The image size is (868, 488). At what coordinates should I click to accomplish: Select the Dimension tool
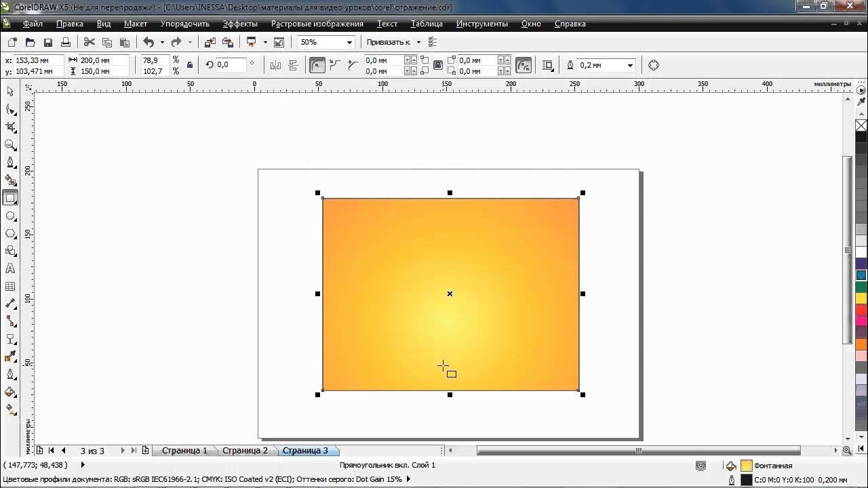click(x=10, y=304)
